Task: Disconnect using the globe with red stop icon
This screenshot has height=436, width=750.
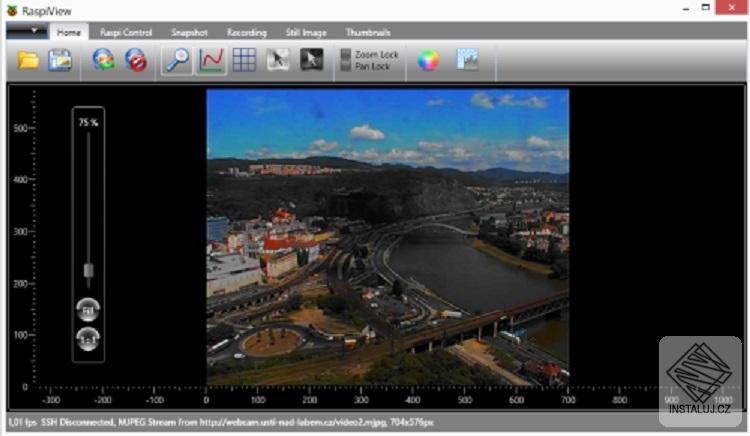Action: pos(136,60)
